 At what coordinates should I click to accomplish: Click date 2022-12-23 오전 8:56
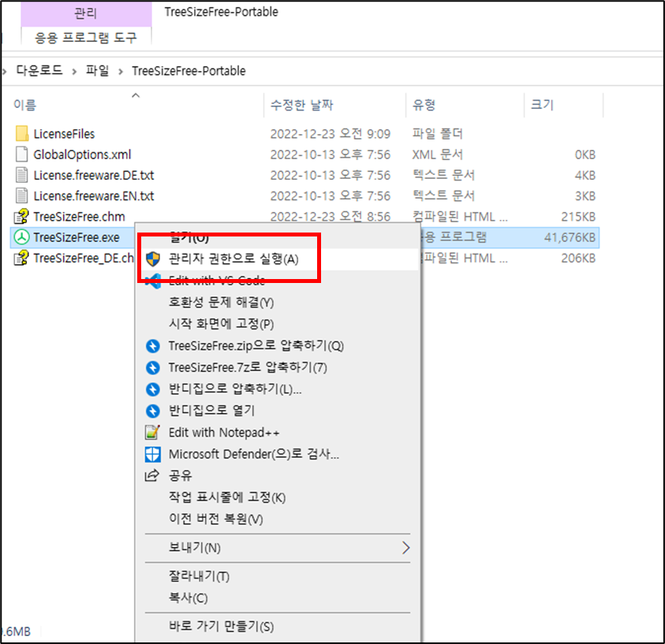point(331,217)
